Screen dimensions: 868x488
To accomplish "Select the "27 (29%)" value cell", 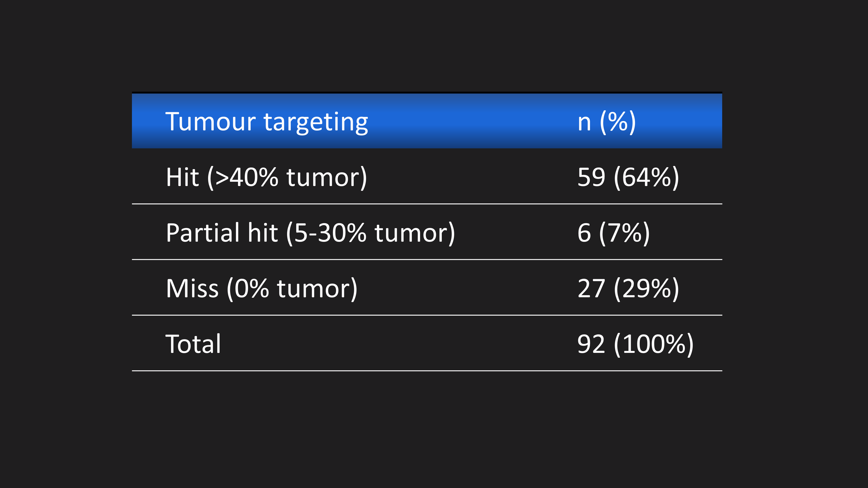I will (628, 289).
